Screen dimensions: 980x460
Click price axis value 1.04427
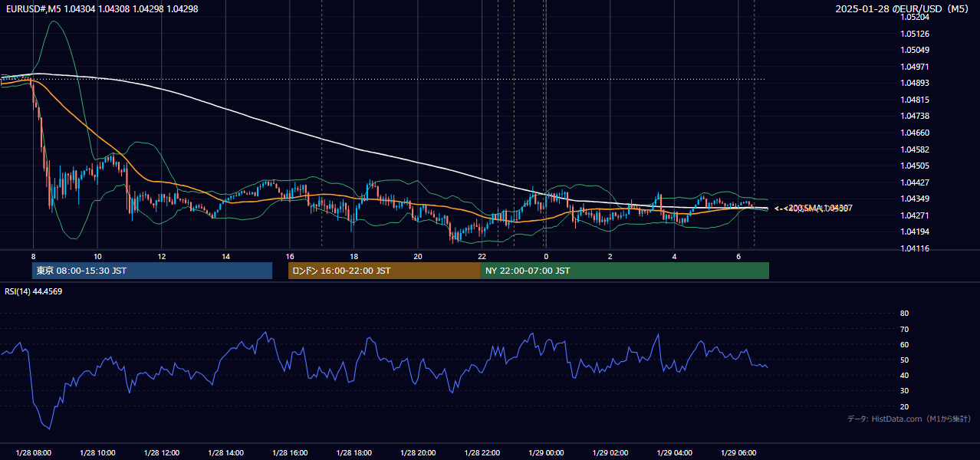point(915,182)
